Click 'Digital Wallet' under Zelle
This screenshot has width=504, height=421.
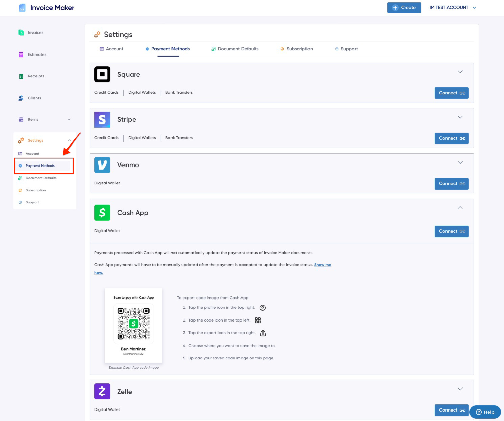click(x=107, y=409)
